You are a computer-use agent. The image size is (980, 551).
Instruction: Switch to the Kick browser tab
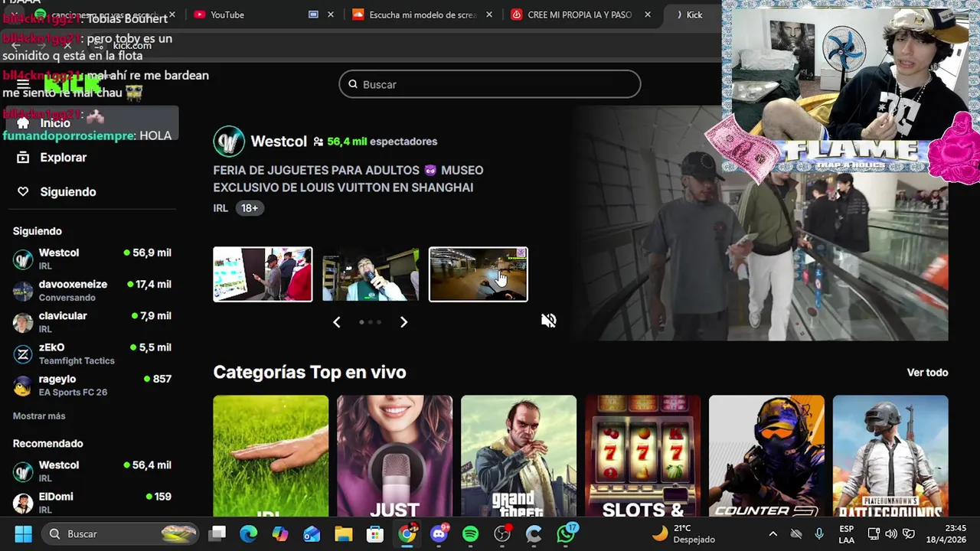point(693,15)
